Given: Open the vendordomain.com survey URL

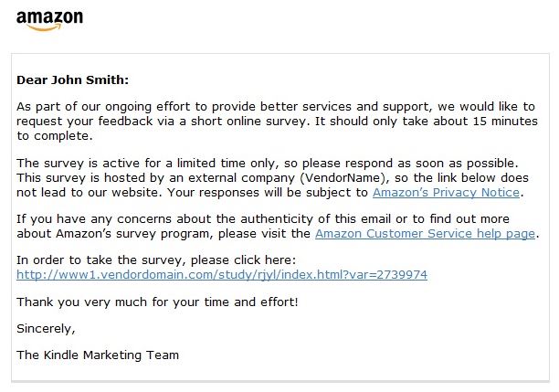Looking at the screenshot, I should 222,274.
